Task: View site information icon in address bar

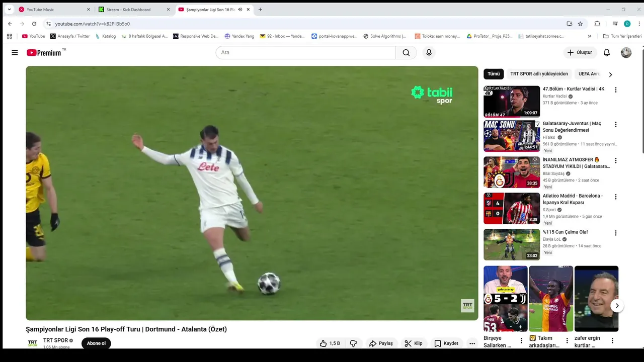Action: tap(48, 24)
